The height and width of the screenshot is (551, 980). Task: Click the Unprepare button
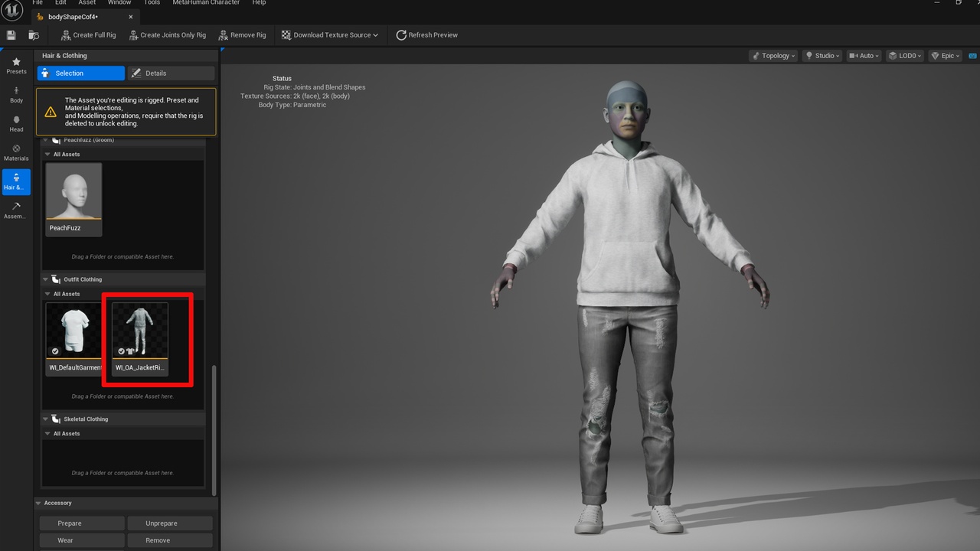(170, 523)
